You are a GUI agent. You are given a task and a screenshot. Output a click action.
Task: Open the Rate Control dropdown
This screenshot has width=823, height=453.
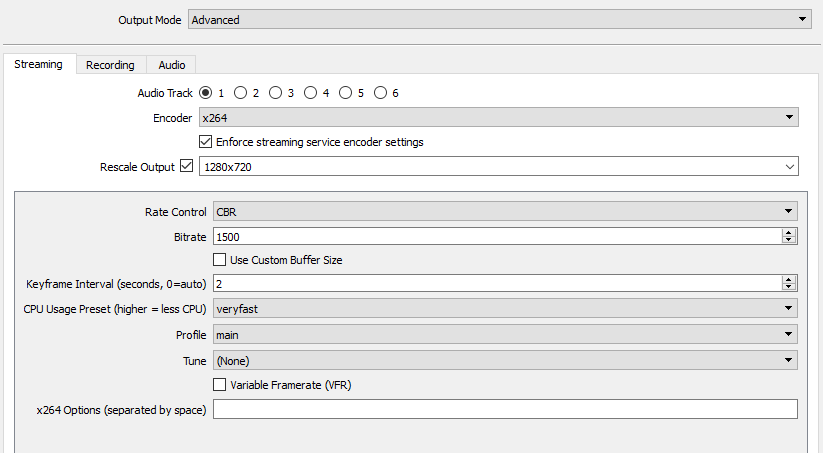click(504, 212)
